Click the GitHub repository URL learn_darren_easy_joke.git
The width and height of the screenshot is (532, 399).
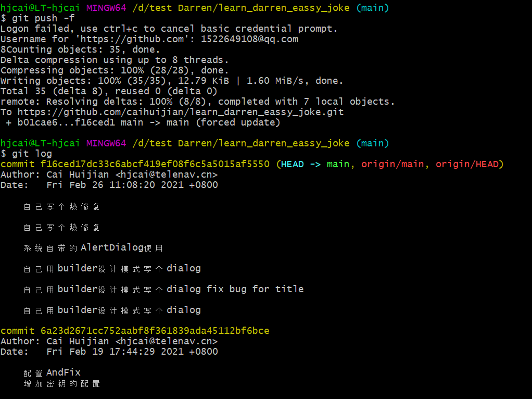coord(181,112)
